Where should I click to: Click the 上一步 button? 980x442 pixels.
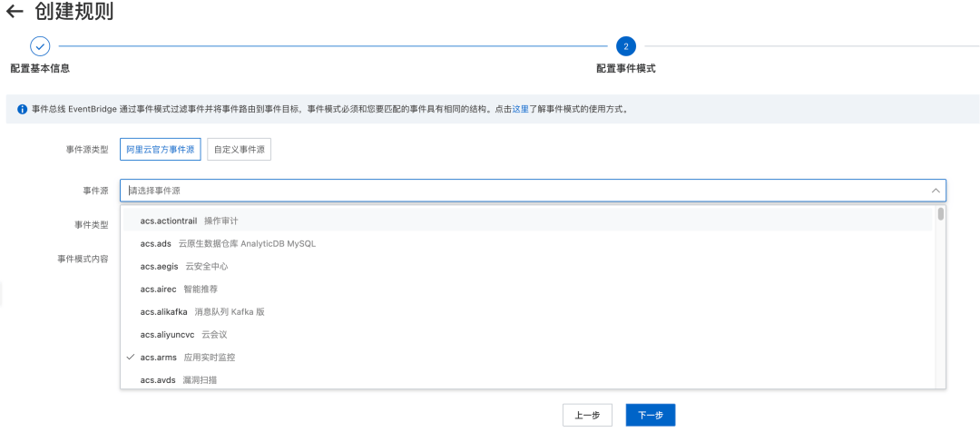[x=587, y=415]
